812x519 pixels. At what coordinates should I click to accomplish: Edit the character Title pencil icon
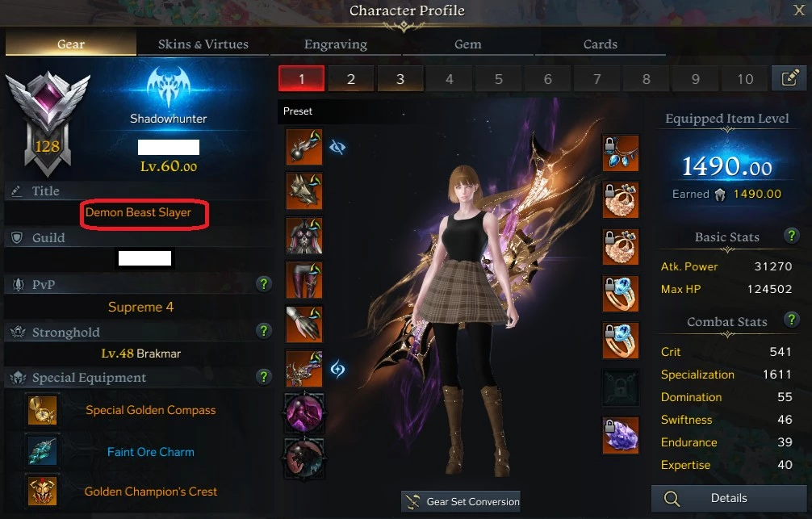pos(17,191)
